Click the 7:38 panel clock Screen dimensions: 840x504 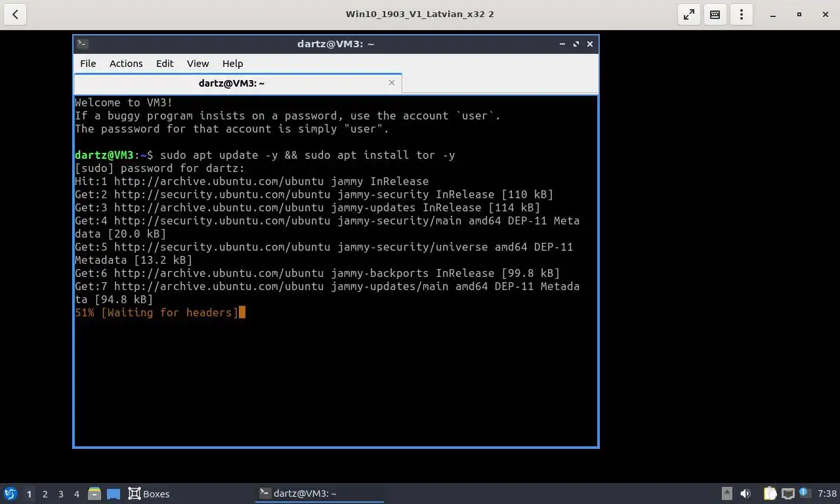(x=828, y=493)
